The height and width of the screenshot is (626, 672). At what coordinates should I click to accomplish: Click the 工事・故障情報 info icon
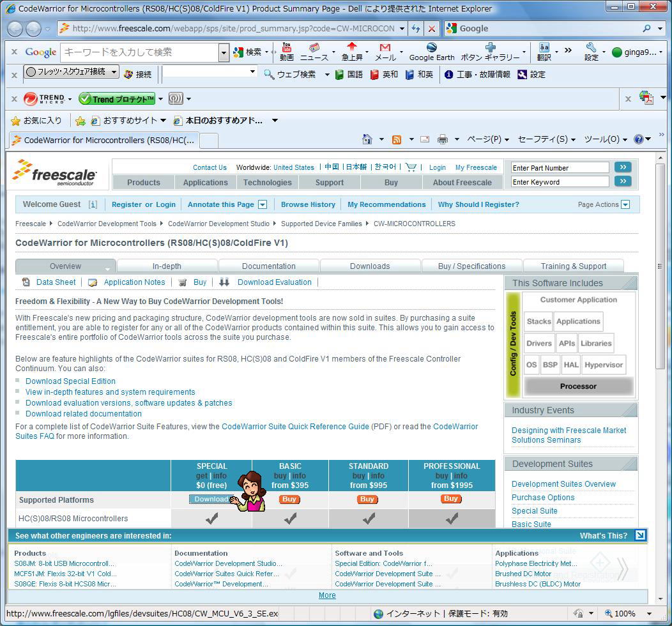(448, 75)
